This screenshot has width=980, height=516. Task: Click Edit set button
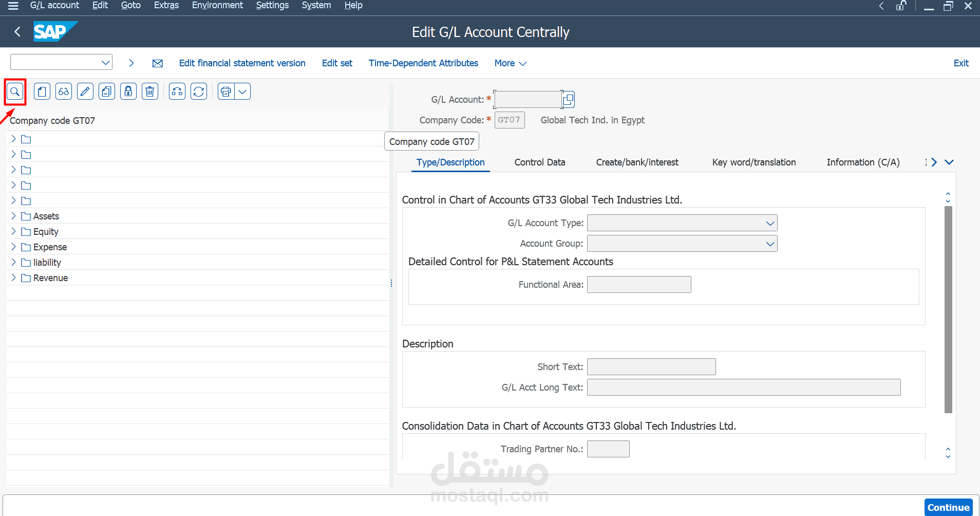[337, 63]
